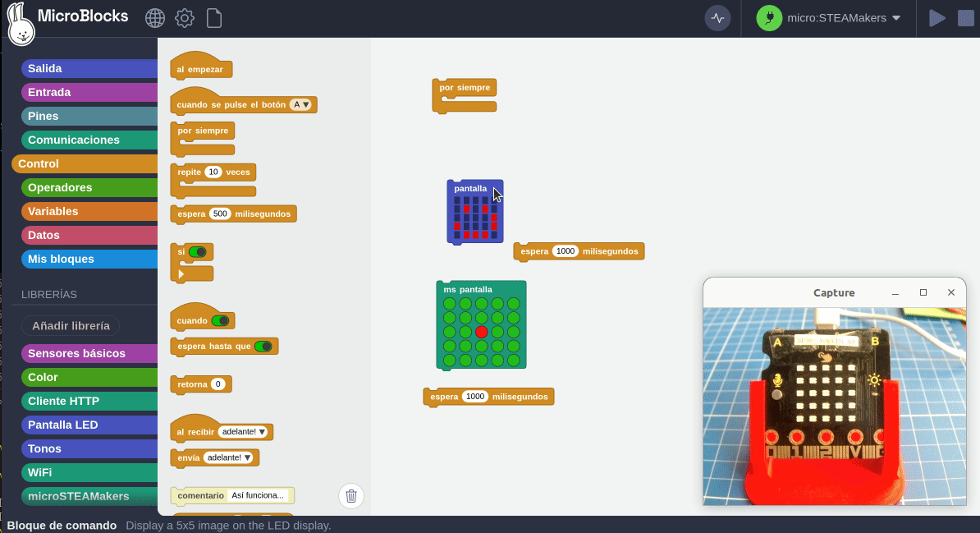Select the Datos category
This screenshot has width=980, height=533.
(x=89, y=235)
